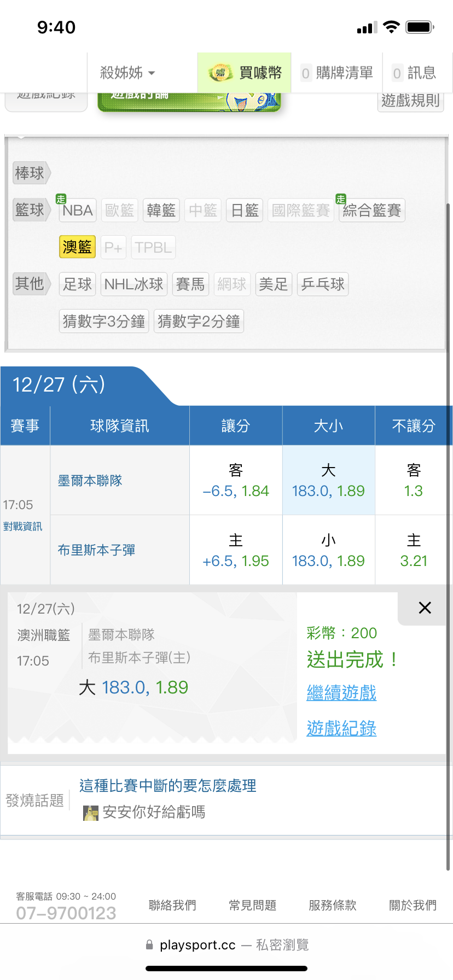
Task: Open 購牌清單 purchase list
Action: pos(337,73)
